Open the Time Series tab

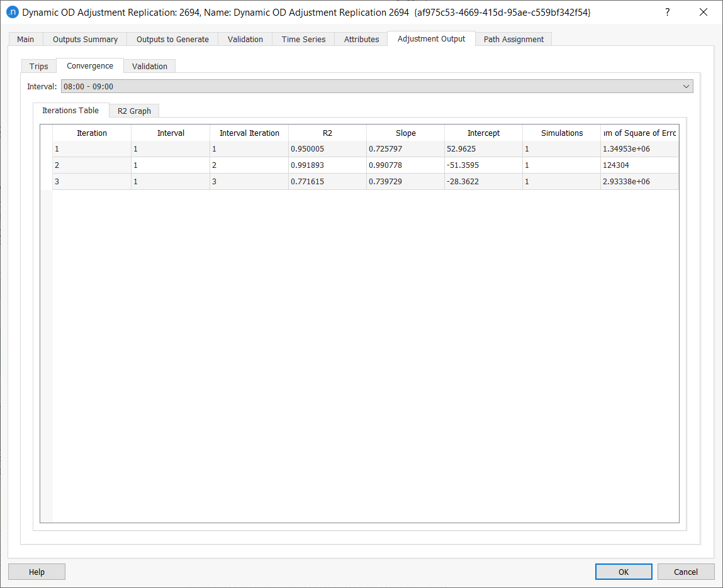click(x=303, y=39)
